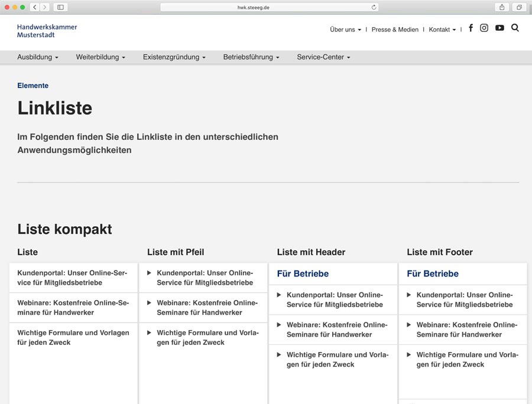Click the Handwerkskammer Musterstadt logo
The height and width of the screenshot is (404, 532).
click(x=47, y=31)
